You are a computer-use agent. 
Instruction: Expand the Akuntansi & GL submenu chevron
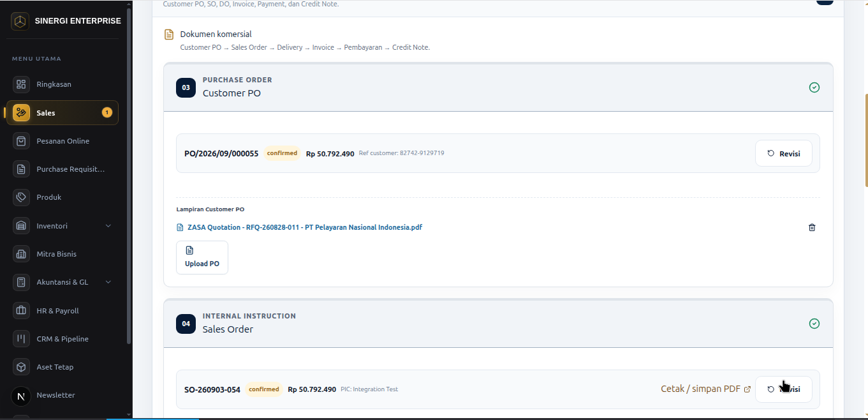(x=108, y=282)
